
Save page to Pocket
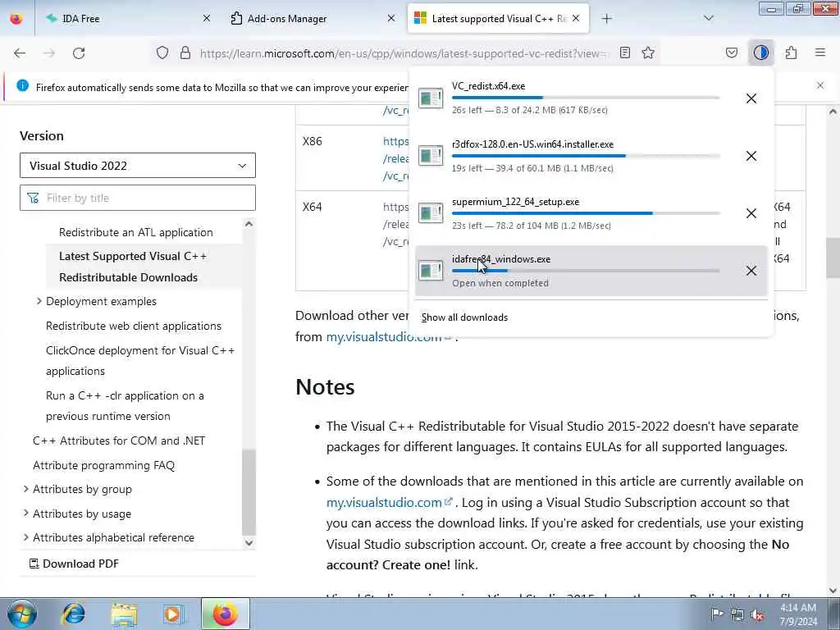pyautogui.click(x=731, y=52)
